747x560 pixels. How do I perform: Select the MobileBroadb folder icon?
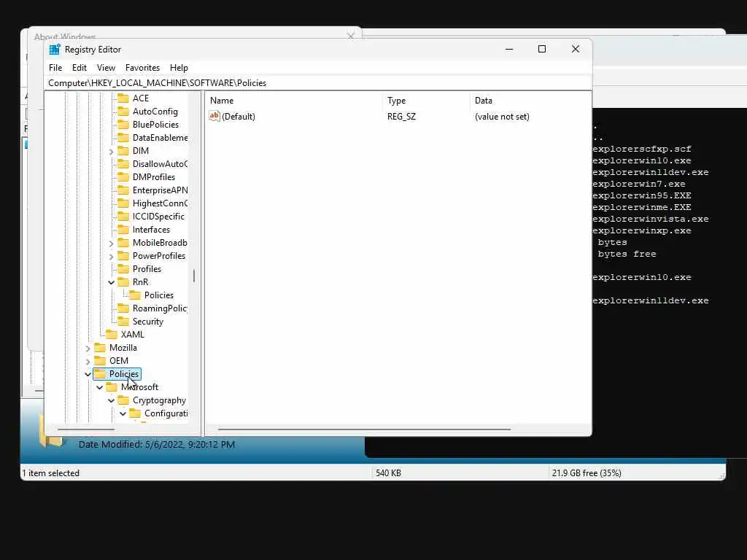pyautogui.click(x=123, y=242)
